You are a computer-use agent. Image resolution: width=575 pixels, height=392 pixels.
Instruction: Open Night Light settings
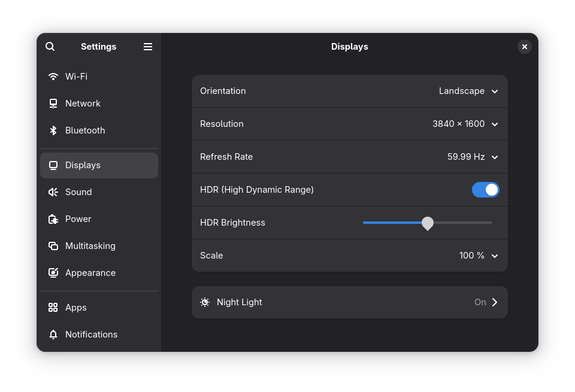click(350, 302)
